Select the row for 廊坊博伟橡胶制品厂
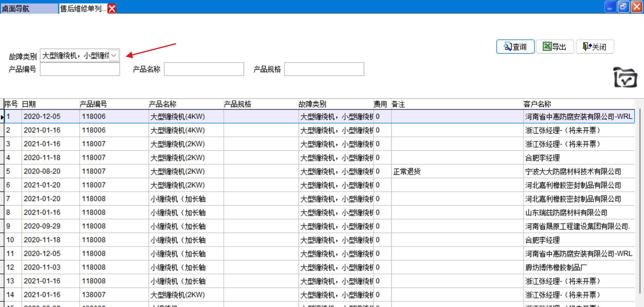Screen dimensions: 644x307 556,267
